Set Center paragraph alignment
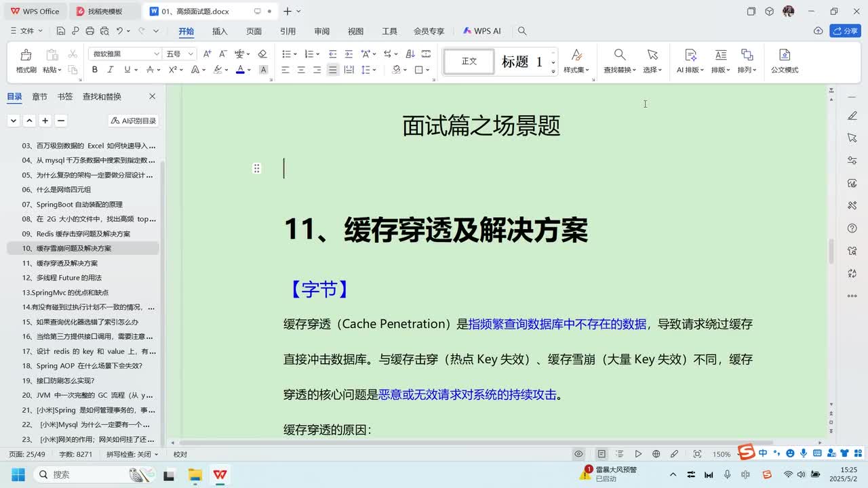Screen dimensions: 868x488 (x=301, y=70)
